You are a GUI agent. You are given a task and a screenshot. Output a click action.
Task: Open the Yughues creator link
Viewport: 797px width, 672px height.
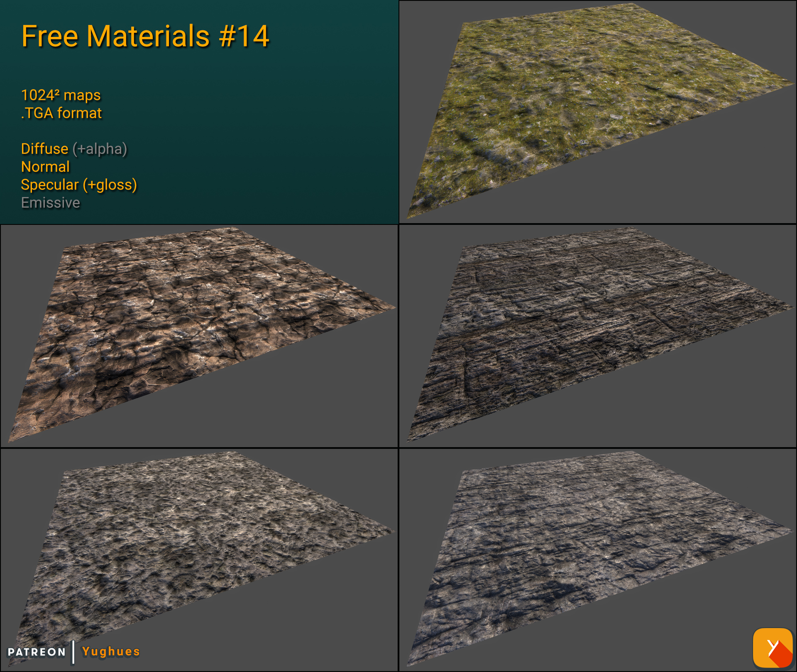[x=110, y=652]
